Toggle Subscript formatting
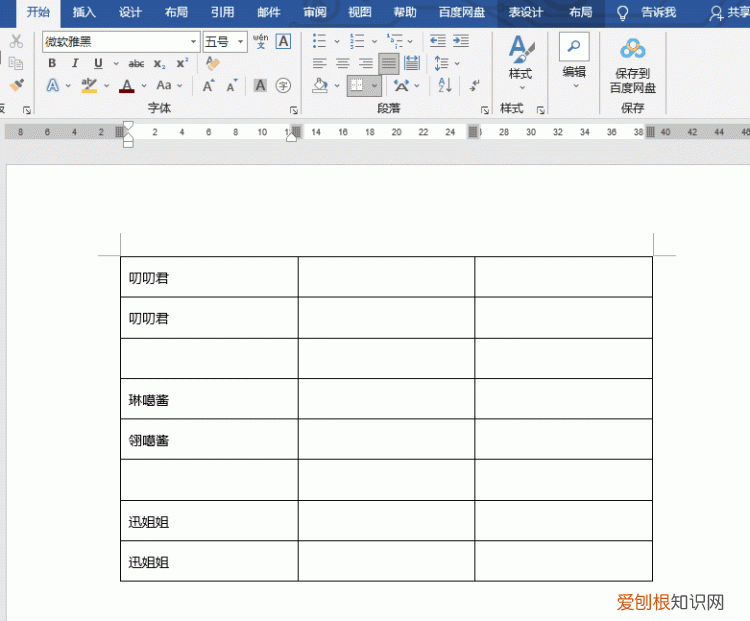750x621 pixels. (x=160, y=64)
